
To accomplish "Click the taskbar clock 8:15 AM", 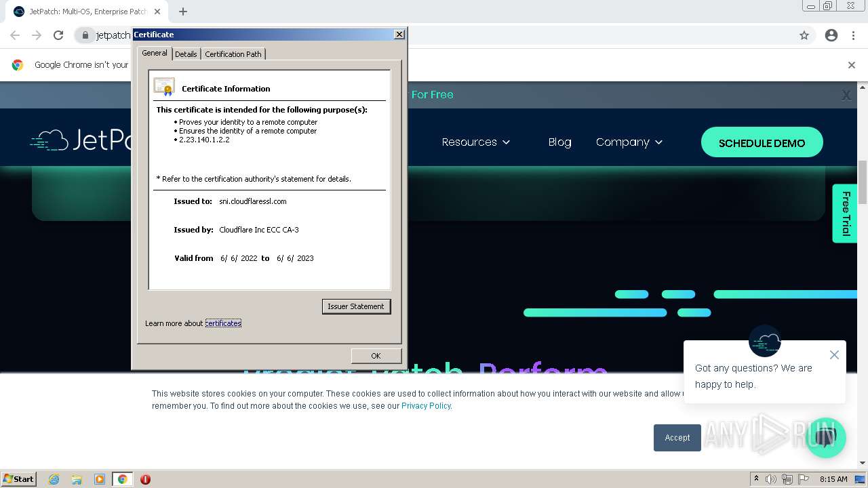I will pos(833,479).
